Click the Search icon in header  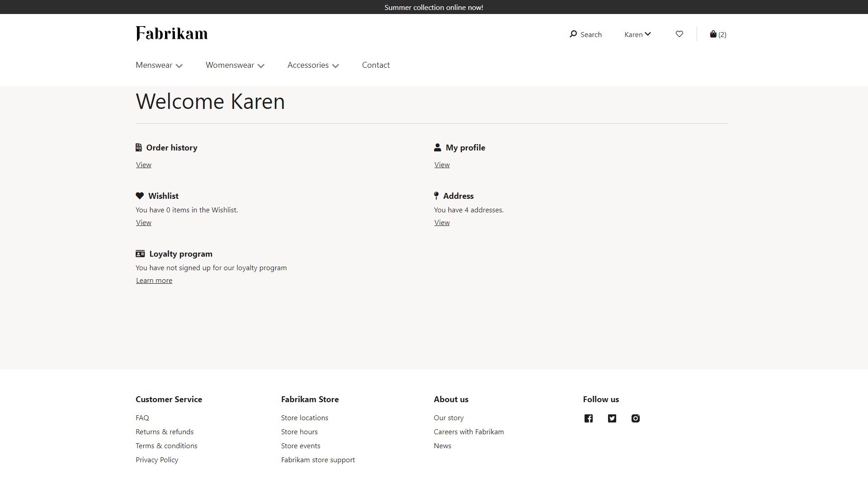(573, 34)
